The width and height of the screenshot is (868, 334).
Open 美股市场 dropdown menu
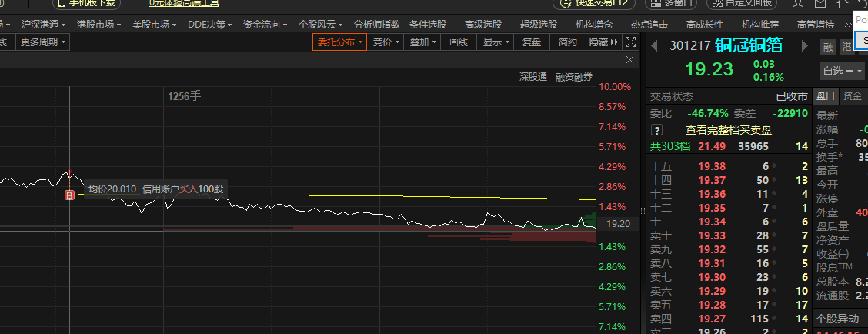point(154,25)
